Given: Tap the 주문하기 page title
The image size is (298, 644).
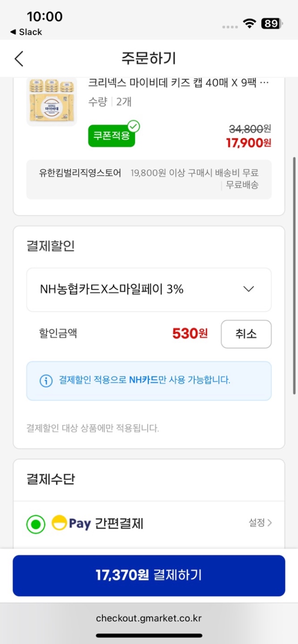Looking at the screenshot, I should click(x=149, y=59).
